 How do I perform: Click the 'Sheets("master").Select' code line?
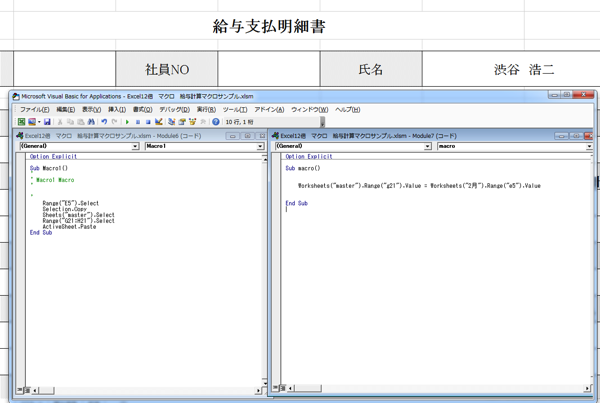[x=78, y=215]
